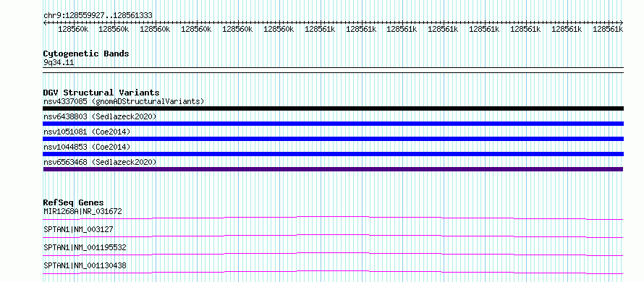Click the magenta line under MIR1268A|NR_031672
The width and height of the screenshot is (644, 282).
tap(333, 218)
